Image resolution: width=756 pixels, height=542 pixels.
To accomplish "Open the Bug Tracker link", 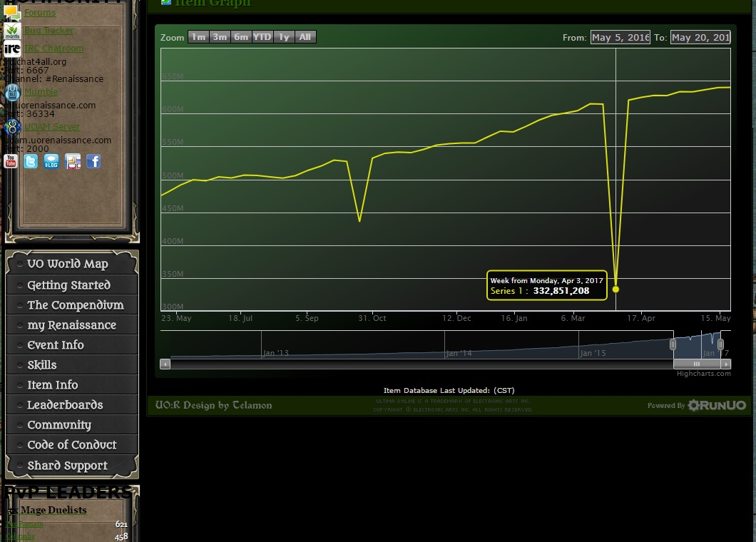I will click(x=48, y=31).
